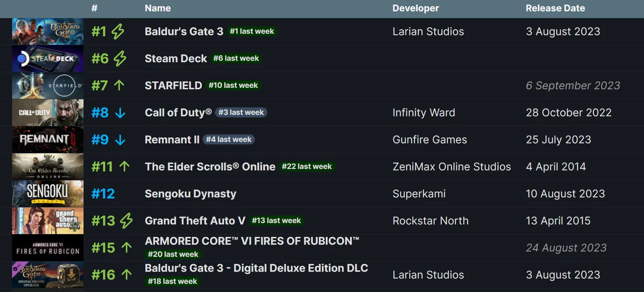
Task: Open the Sengoku Dynasty thumbnail
Action: pyautogui.click(x=48, y=194)
